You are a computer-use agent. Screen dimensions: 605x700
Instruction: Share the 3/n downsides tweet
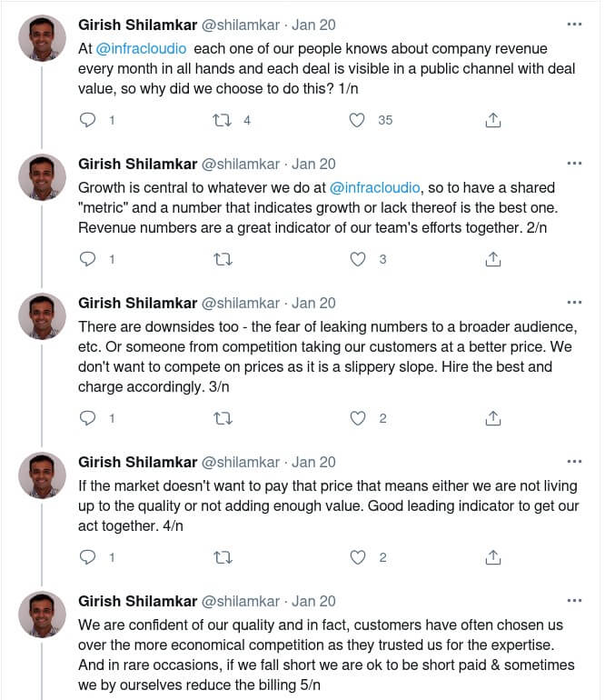[x=493, y=418]
